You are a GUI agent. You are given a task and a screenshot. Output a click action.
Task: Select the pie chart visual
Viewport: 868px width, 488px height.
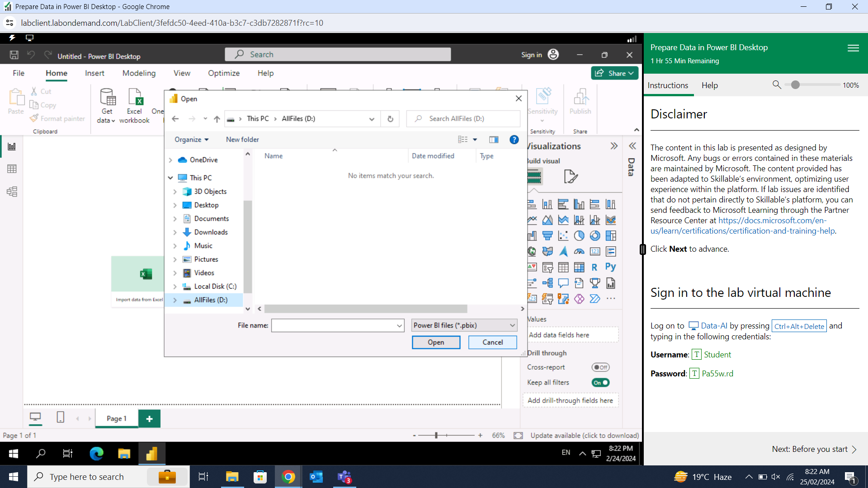tap(579, 235)
